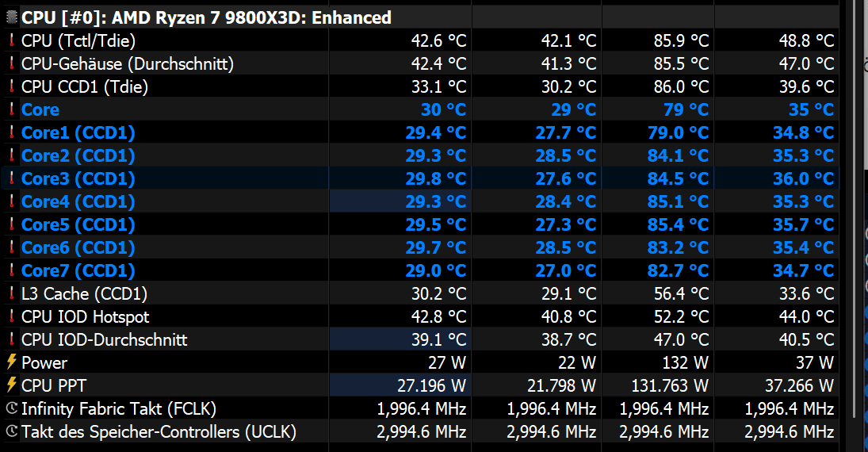Click the 27.0 °C value for Core7
The image size is (868, 452).
(x=566, y=270)
